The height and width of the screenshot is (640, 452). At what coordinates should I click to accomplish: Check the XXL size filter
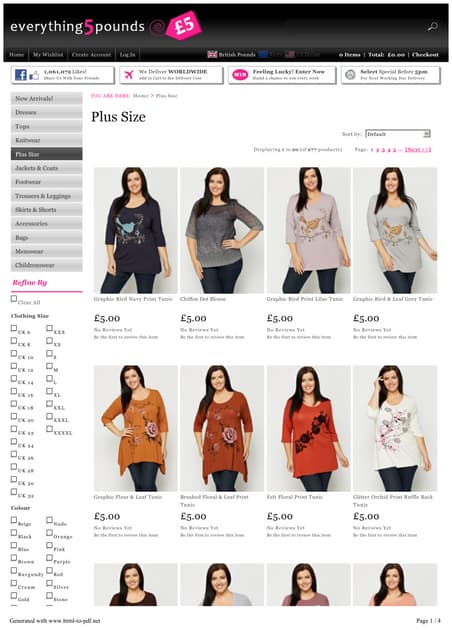pyautogui.click(x=49, y=404)
